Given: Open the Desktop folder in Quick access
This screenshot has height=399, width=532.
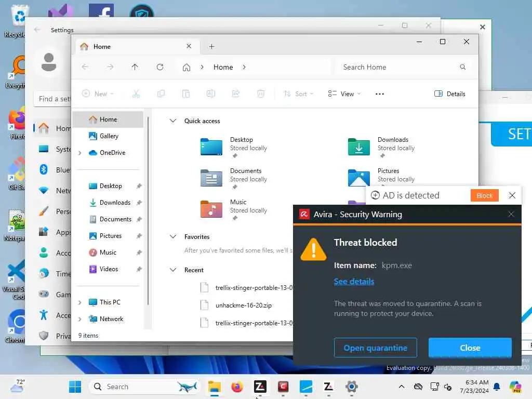Looking at the screenshot, I should (233, 147).
